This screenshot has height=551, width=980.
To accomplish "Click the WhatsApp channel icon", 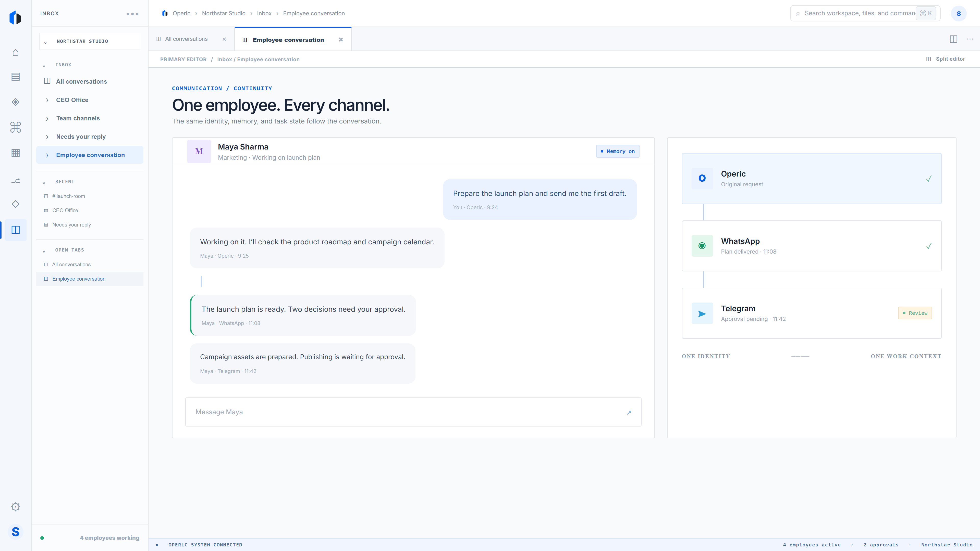I will [x=702, y=246].
